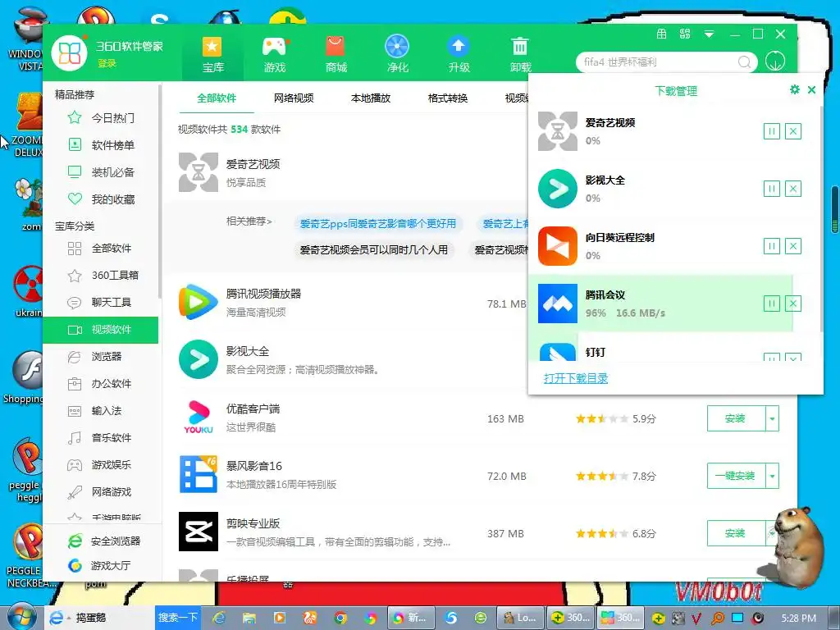Screen dimensions: 840x630
Task: Pause 爱奇艺视频 download
Action: 771,131
